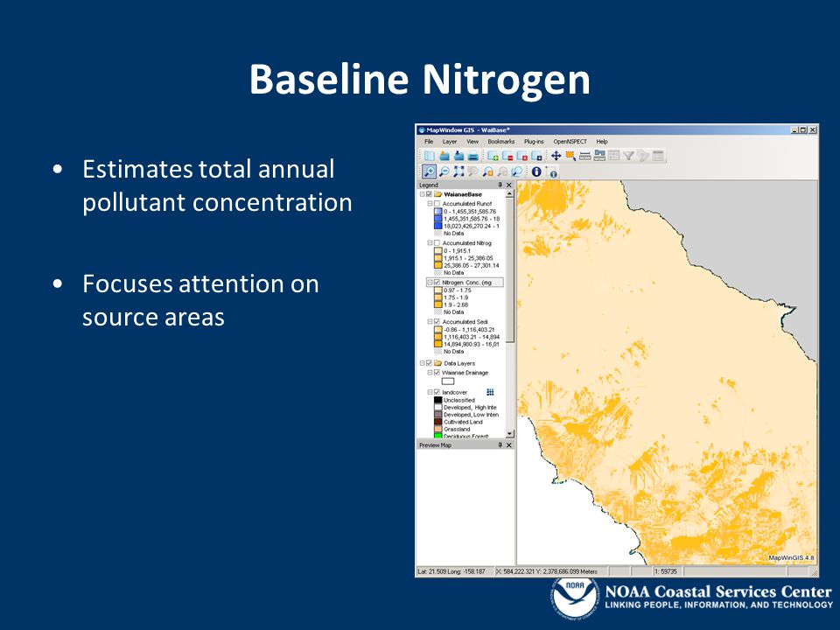The image size is (840, 630).
Task: Click the Deciduous Forest green swatch
Action: (438, 436)
